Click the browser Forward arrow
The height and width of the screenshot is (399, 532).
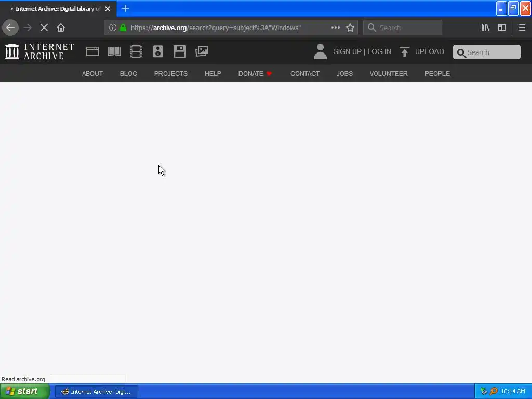pos(28,28)
